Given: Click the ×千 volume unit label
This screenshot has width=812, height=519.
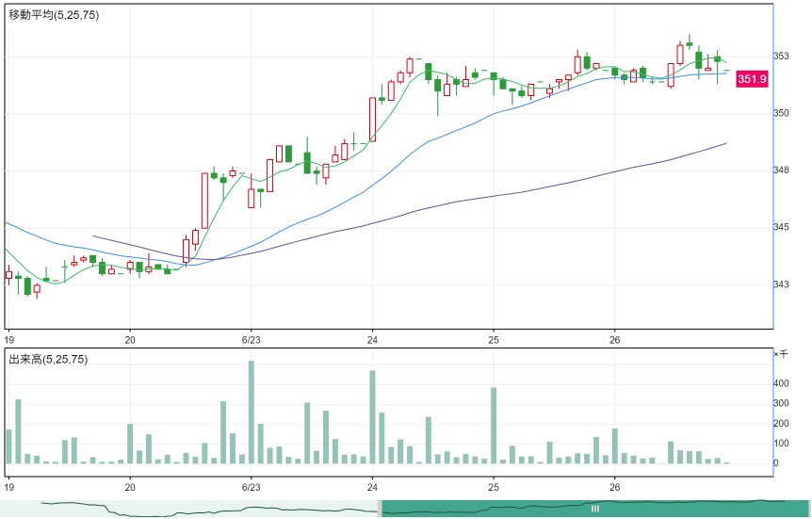Looking at the screenshot, I should click(781, 354).
